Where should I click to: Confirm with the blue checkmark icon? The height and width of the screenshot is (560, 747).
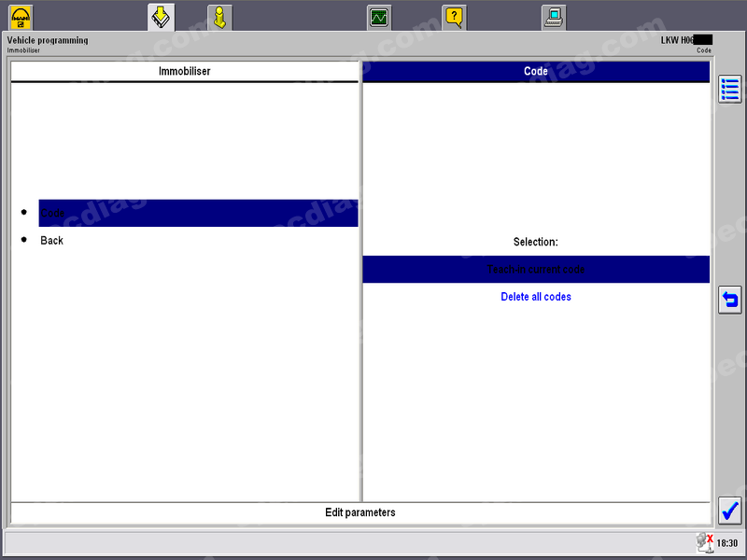tap(729, 511)
